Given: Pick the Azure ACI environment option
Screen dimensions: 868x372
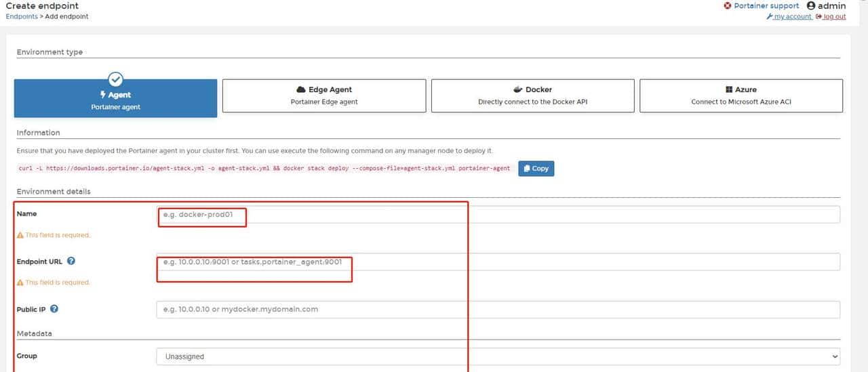Looking at the screenshot, I should pyautogui.click(x=741, y=96).
